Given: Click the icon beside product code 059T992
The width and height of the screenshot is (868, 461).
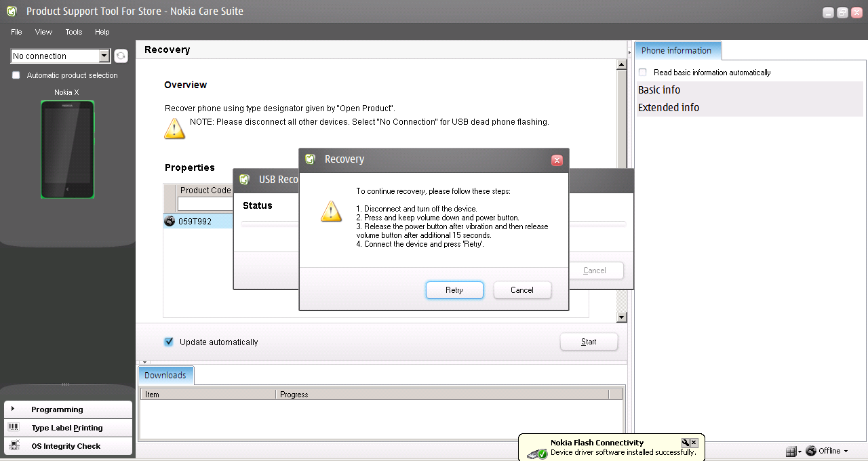Looking at the screenshot, I should 170,221.
